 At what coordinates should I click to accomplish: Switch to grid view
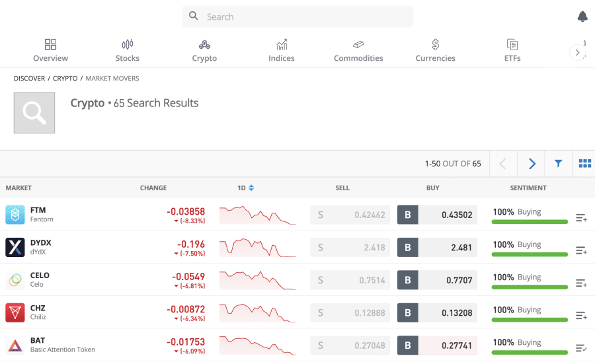(x=585, y=164)
